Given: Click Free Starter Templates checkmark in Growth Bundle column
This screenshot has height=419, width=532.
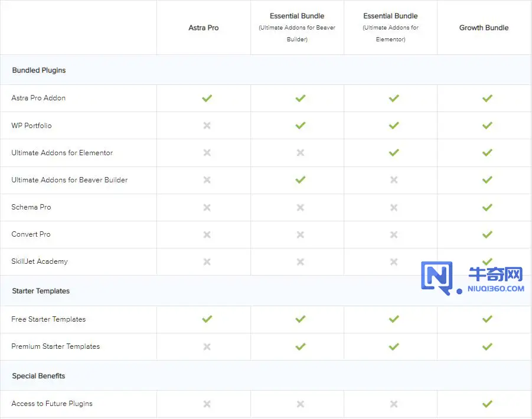Looking at the screenshot, I should coord(487,319).
